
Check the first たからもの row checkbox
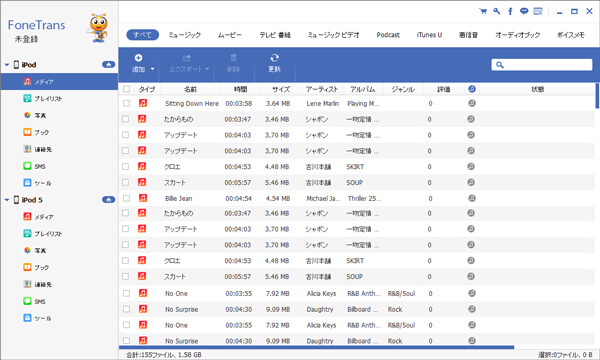point(126,119)
